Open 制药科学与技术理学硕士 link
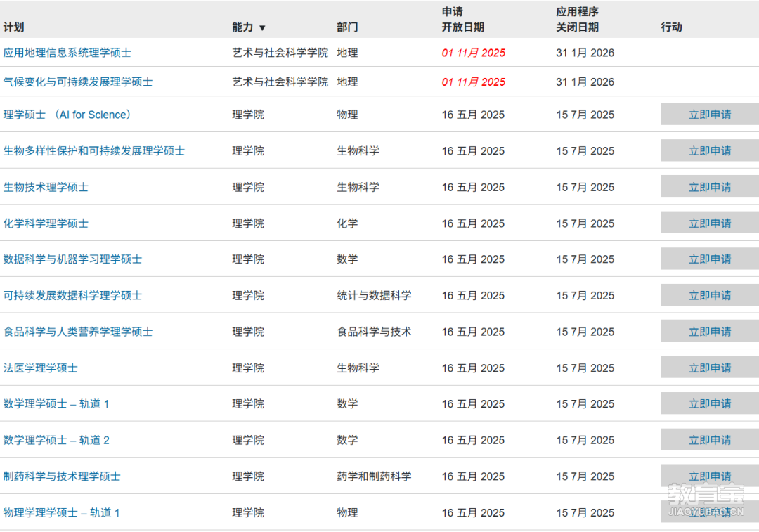 click(x=62, y=476)
